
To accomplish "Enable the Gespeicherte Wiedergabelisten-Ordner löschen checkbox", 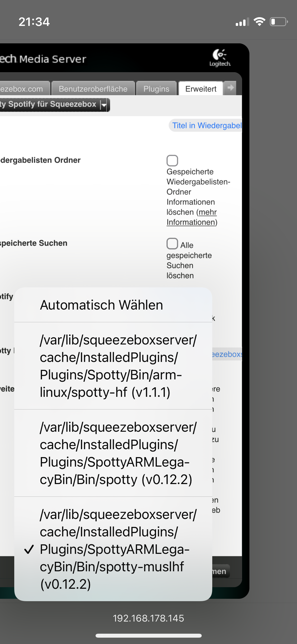I will coord(172,160).
